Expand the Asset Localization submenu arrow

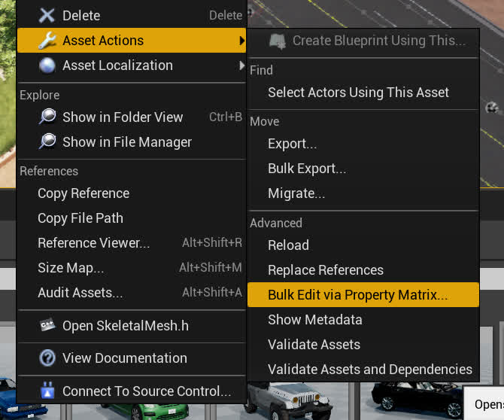(241, 65)
